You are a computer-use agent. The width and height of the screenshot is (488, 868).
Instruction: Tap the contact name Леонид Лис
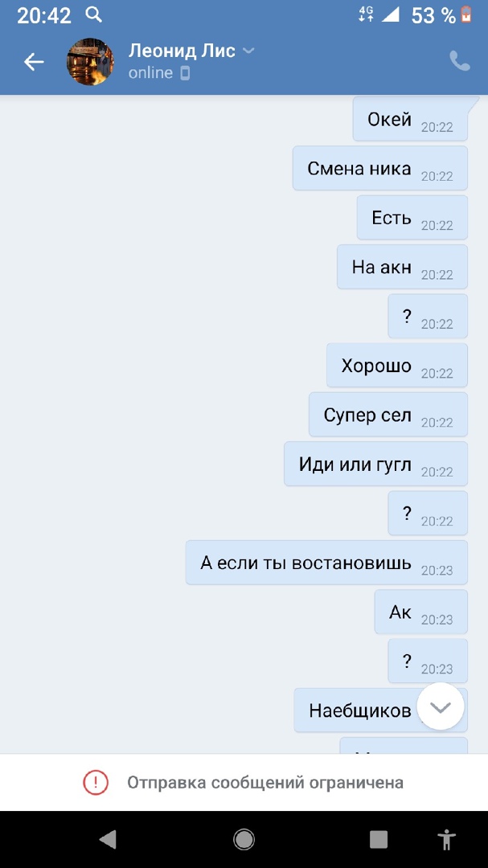182,51
